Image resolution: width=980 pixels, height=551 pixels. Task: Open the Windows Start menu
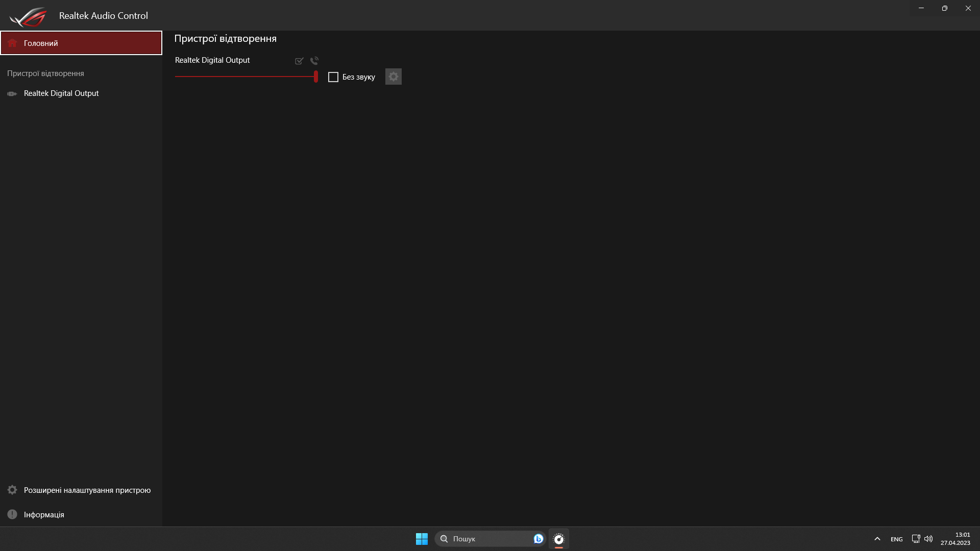point(422,539)
